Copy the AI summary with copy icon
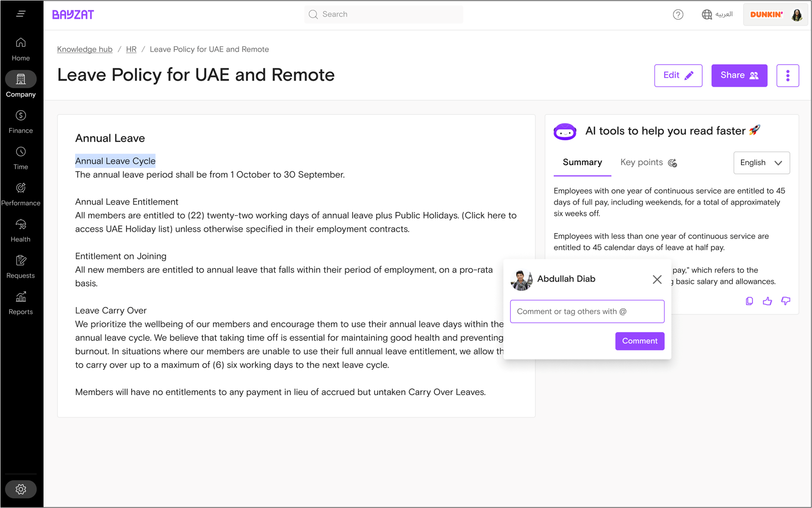 click(x=749, y=301)
